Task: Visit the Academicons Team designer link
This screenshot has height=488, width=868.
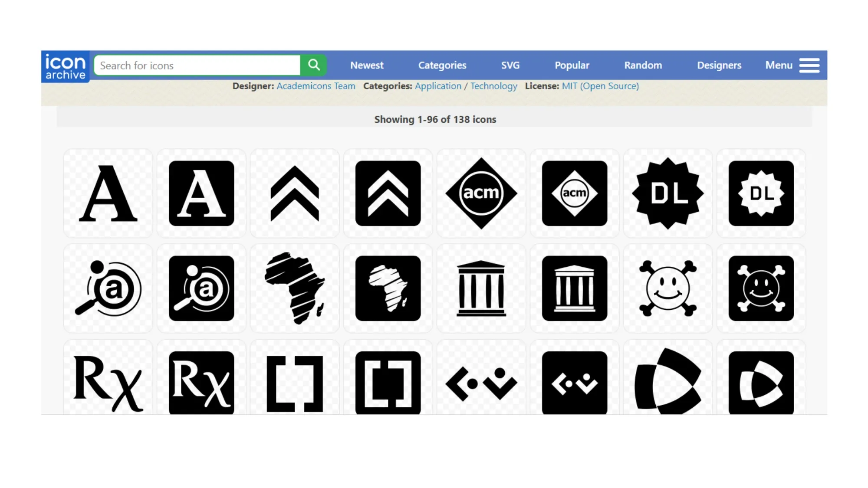Action: (316, 86)
